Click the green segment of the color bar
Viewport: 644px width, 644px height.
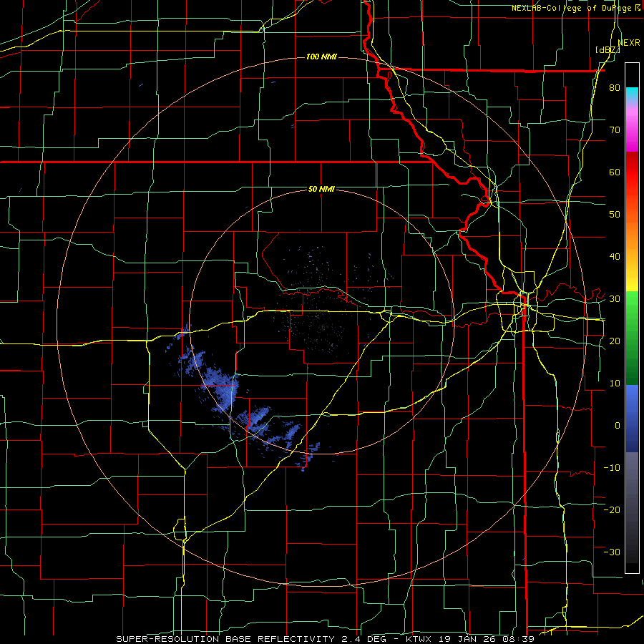pyautogui.click(x=632, y=338)
